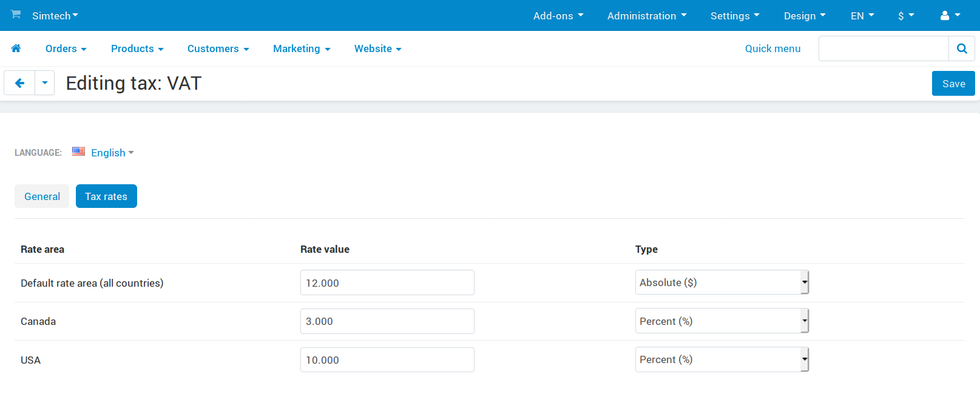Open the Marketing menu
Screen dimensions: 980x394
tap(302, 48)
